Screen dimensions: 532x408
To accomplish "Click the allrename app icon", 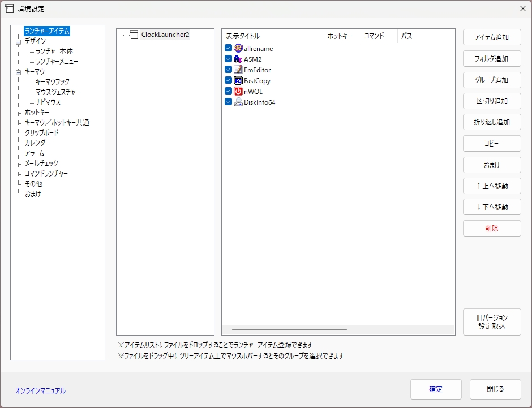I will [x=238, y=48].
